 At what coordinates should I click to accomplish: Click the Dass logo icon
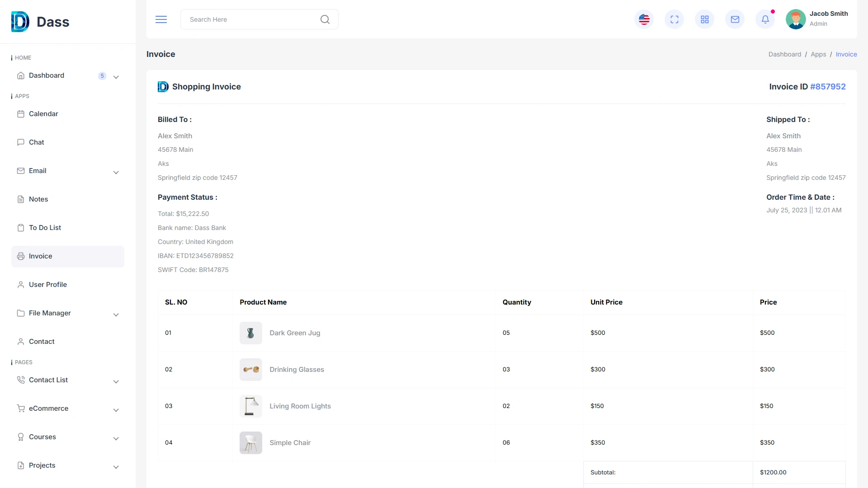point(20,22)
